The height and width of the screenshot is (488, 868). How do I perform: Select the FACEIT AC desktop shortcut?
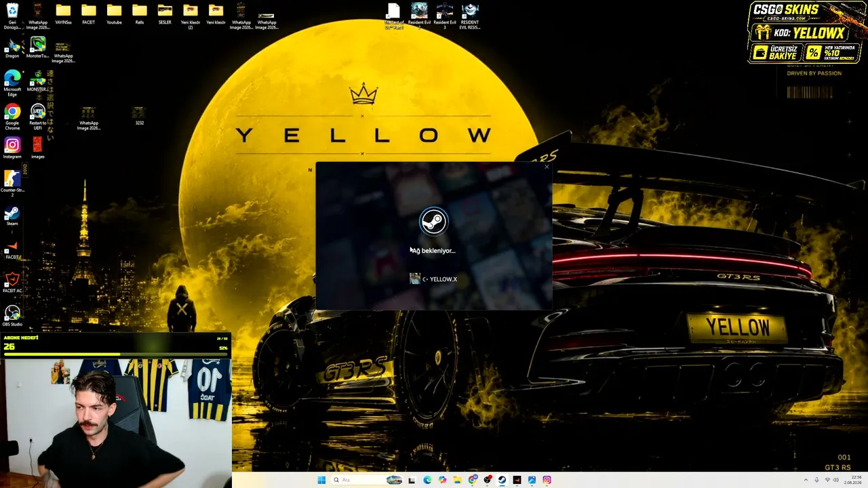coord(12,283)
